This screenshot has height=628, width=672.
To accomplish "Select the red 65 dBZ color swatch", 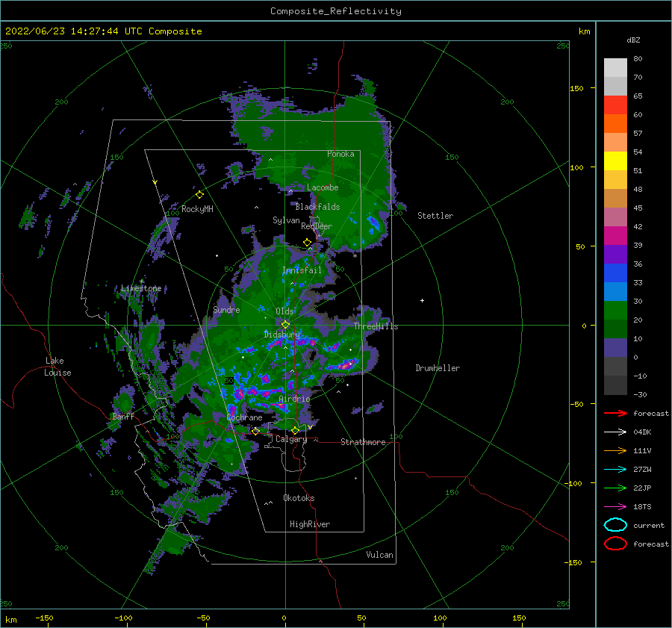I will click(x=615, y=105).
